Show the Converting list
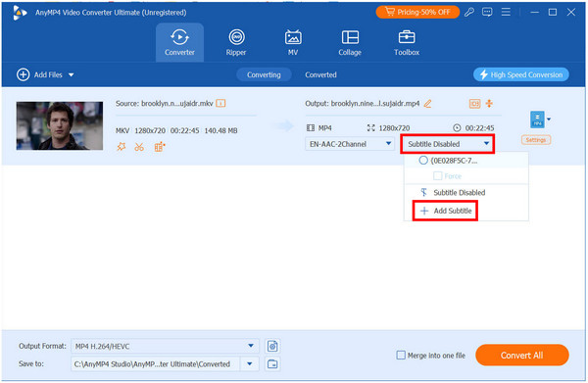 [x=264, y=74]
